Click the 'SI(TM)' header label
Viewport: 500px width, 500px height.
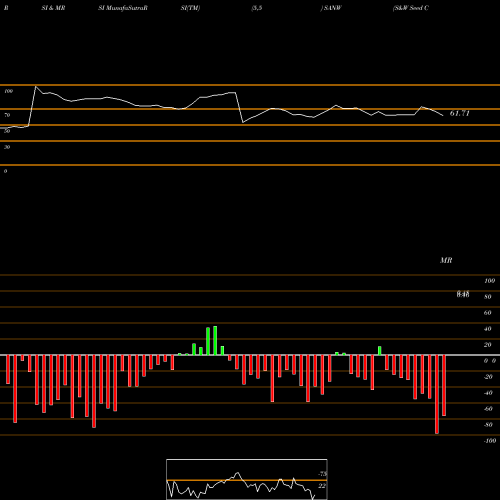190,8
